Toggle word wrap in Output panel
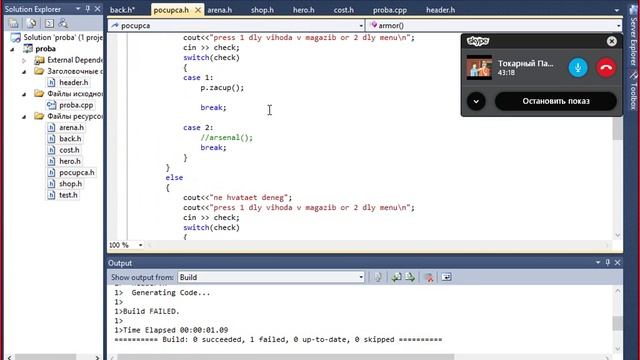640x360 pixels. [446, 277]
